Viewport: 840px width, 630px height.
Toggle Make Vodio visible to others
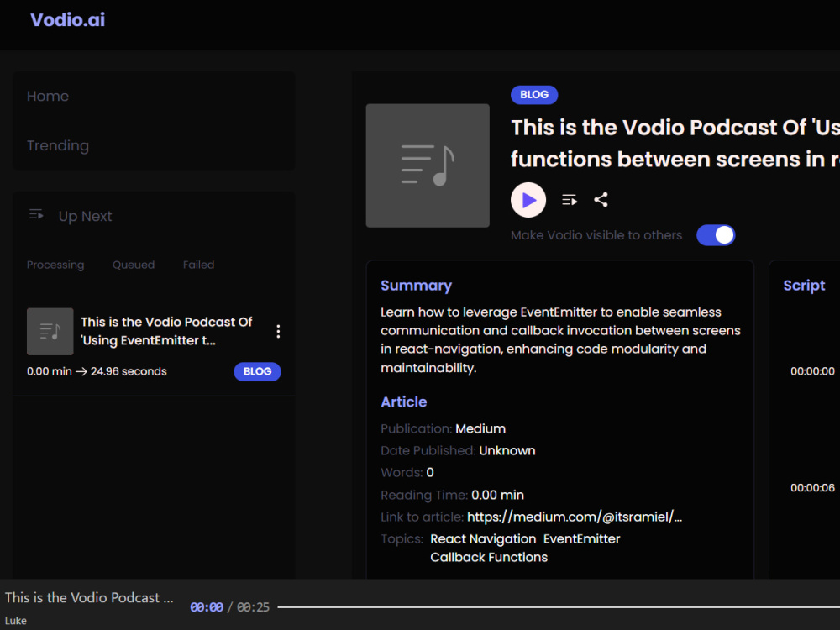716,235
